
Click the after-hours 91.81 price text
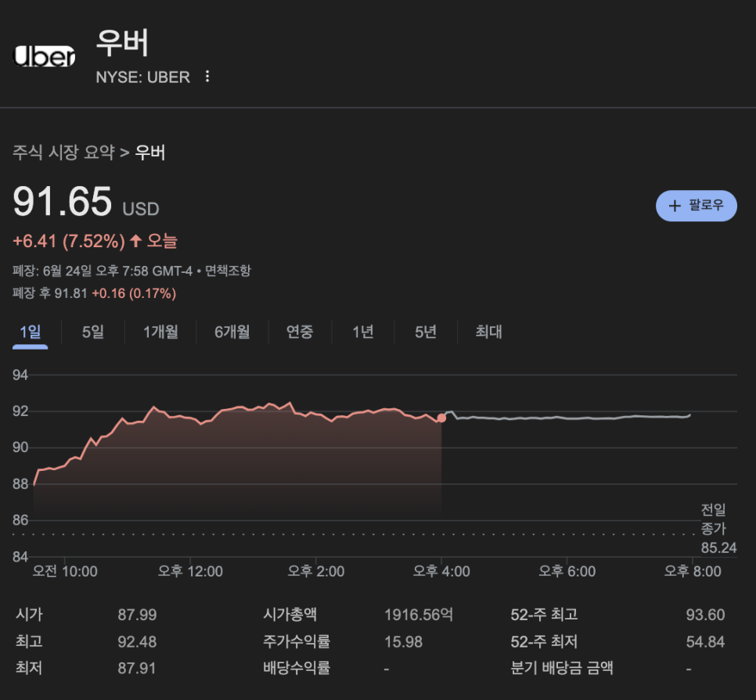70,293
